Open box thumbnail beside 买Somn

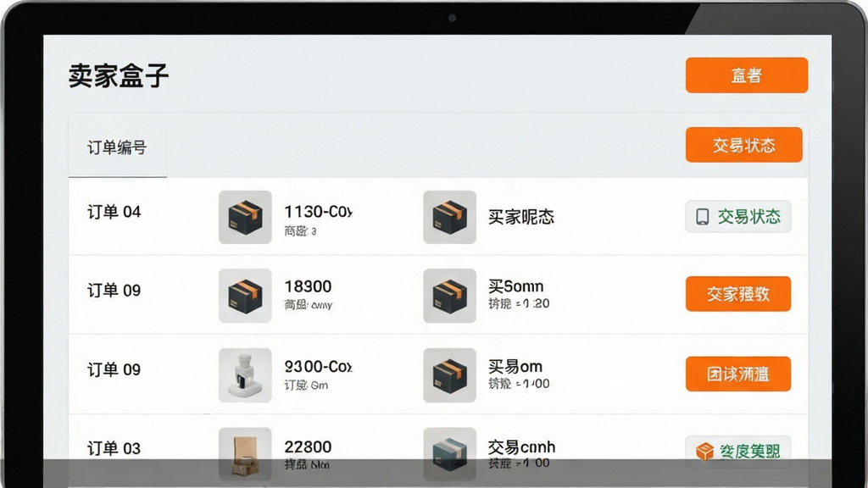(x=449, y=296)
